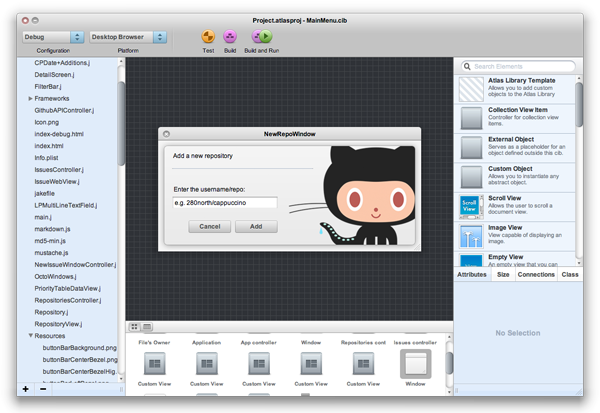Screen dimensions: 600x413
Task: Switch to the Class tab
Action: point(570,274)
